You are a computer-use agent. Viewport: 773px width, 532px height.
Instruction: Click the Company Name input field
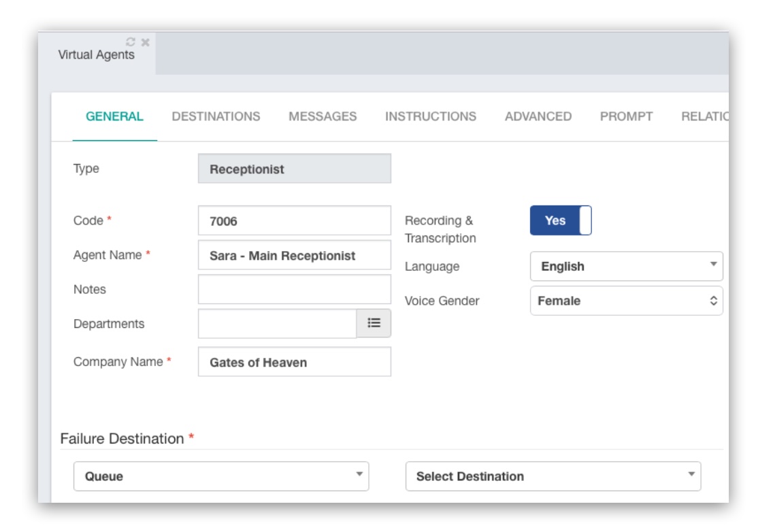(295, 362)
